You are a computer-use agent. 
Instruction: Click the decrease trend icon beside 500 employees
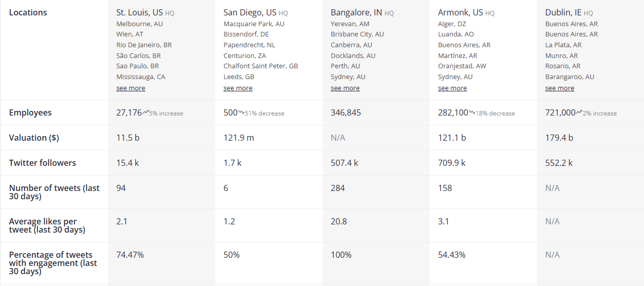[241, 112]
